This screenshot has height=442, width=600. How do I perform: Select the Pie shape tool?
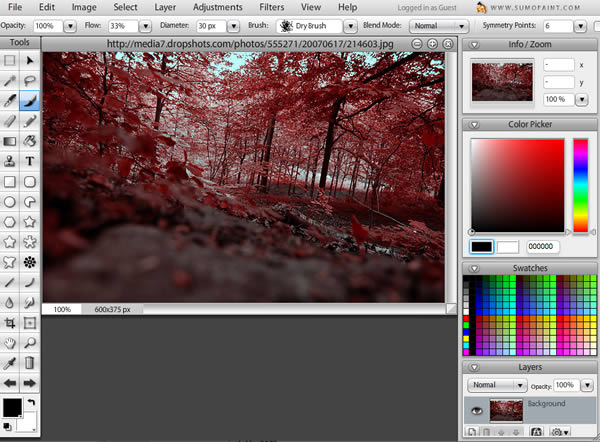click(x=29, y=202)
